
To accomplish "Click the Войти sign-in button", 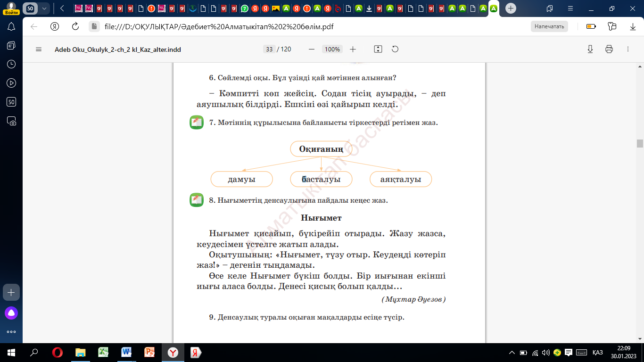I will 11,8.
